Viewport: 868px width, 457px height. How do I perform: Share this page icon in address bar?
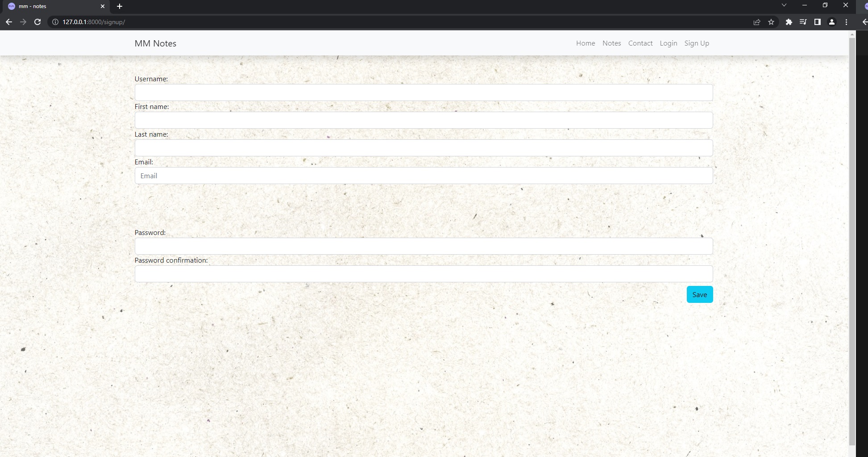(x=757, y=22)
